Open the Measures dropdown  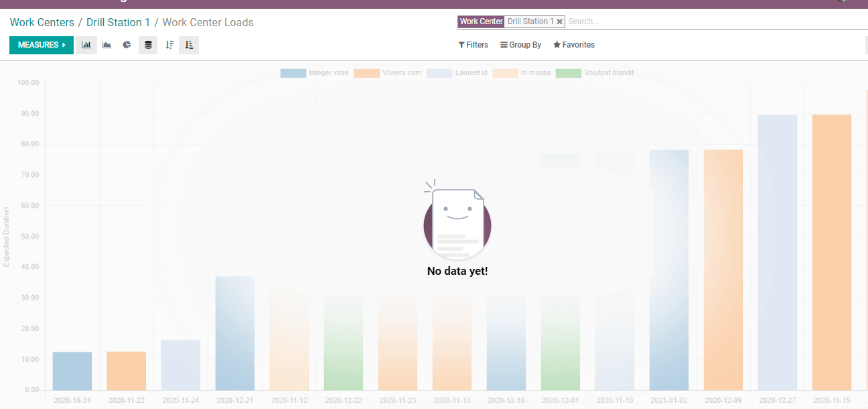coord(42,45)
